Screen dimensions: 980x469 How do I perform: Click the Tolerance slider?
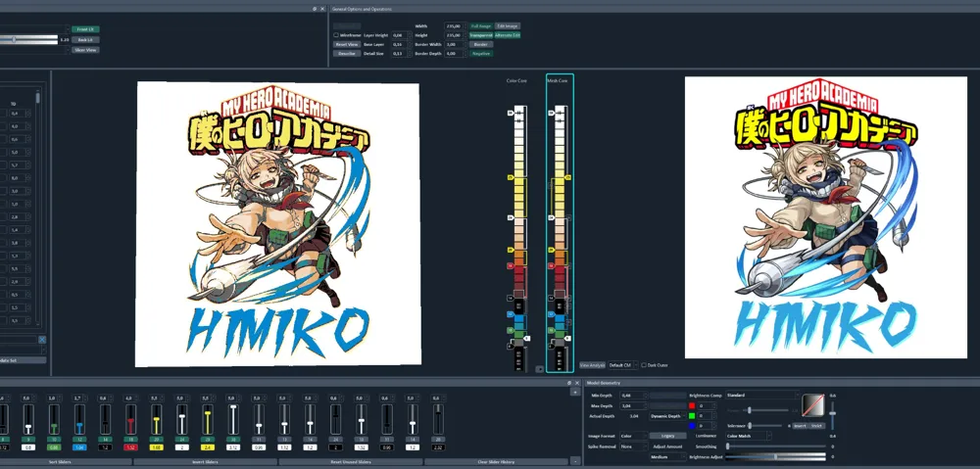(766, 425)
